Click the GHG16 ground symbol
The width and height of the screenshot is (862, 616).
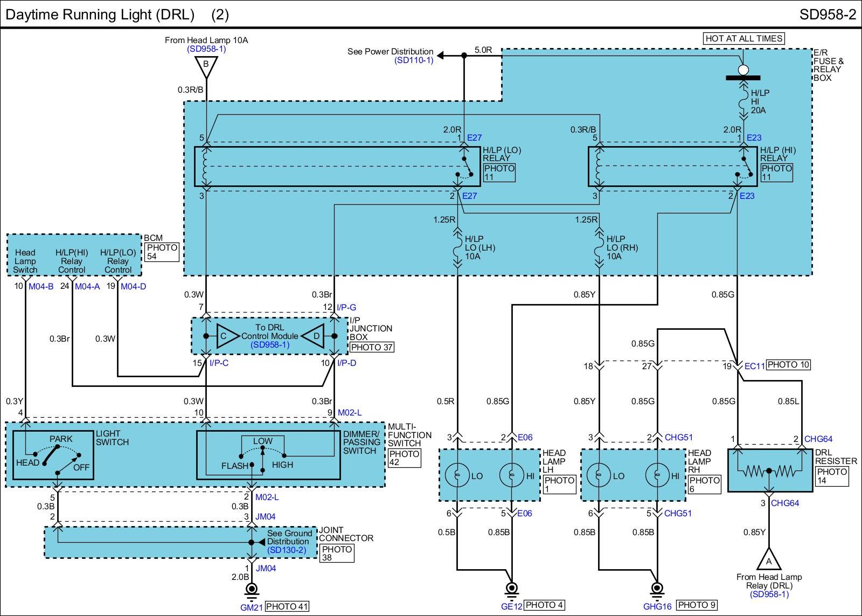click(x=657, y=589)
